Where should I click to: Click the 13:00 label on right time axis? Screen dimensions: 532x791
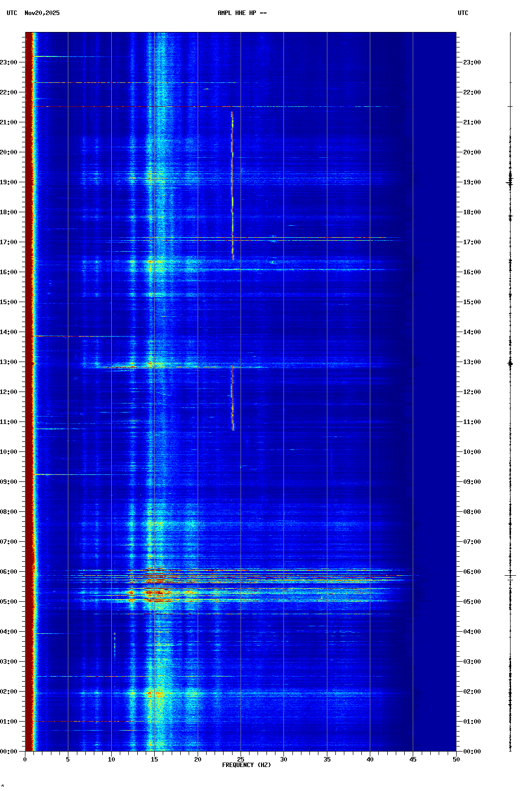pos(472,362)
